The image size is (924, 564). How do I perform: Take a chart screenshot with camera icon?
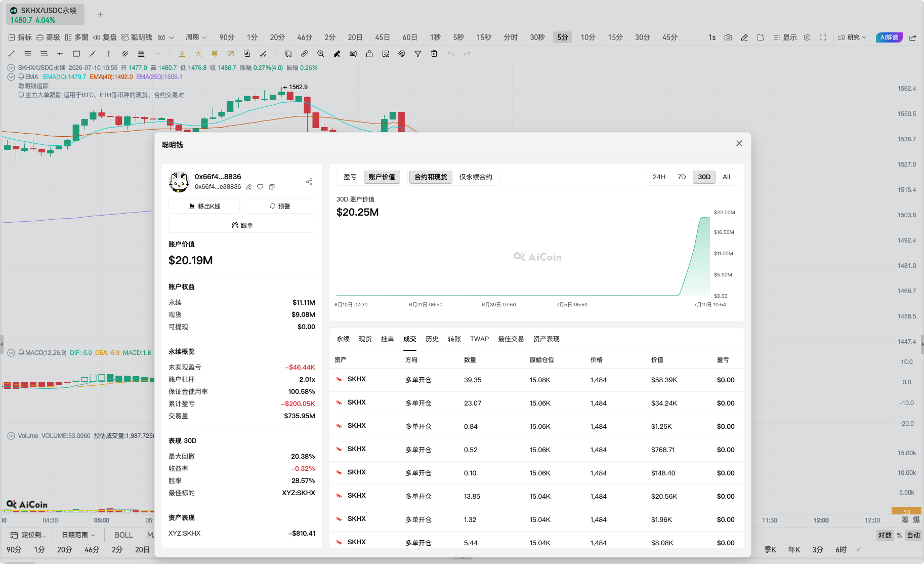click(728, 37)
